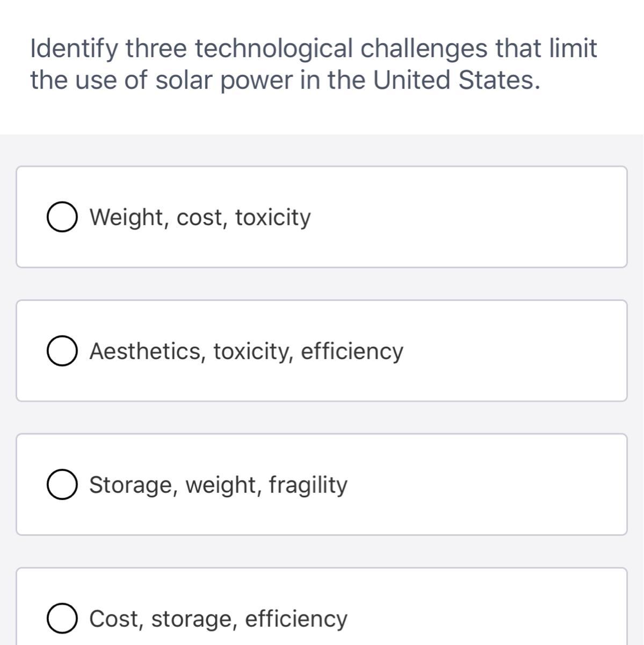Viewport: 644px width, 645px height.
Task: Click the word 'Identify' in the question
Action: 74,49
